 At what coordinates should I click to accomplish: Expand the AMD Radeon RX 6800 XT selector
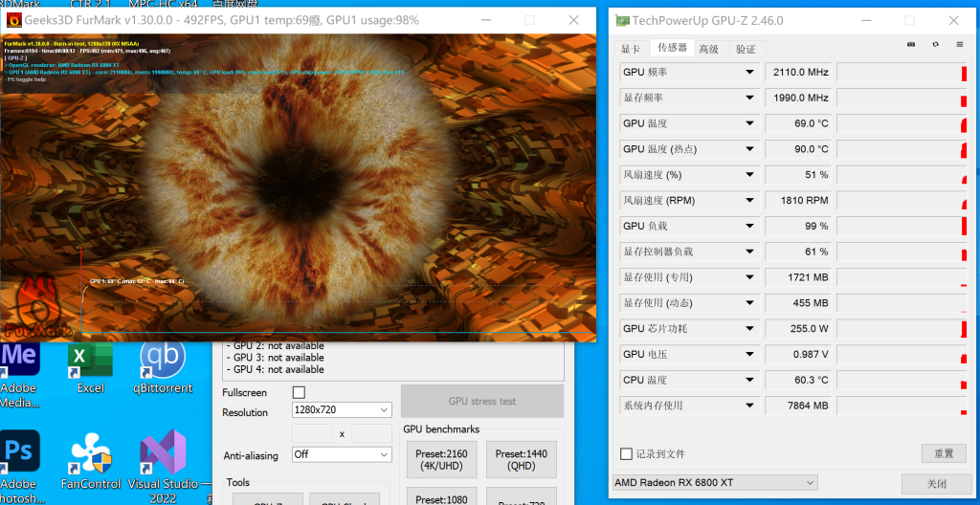pyautogui.click(x=715, y=483)
